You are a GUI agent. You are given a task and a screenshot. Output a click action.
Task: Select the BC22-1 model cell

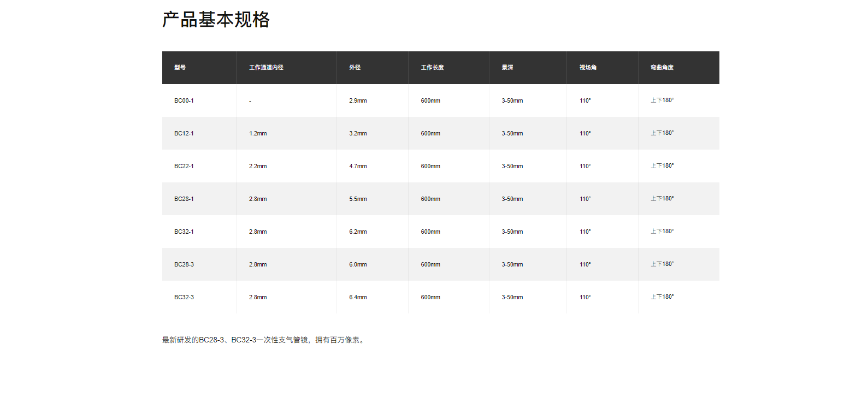tap(184, 166)
